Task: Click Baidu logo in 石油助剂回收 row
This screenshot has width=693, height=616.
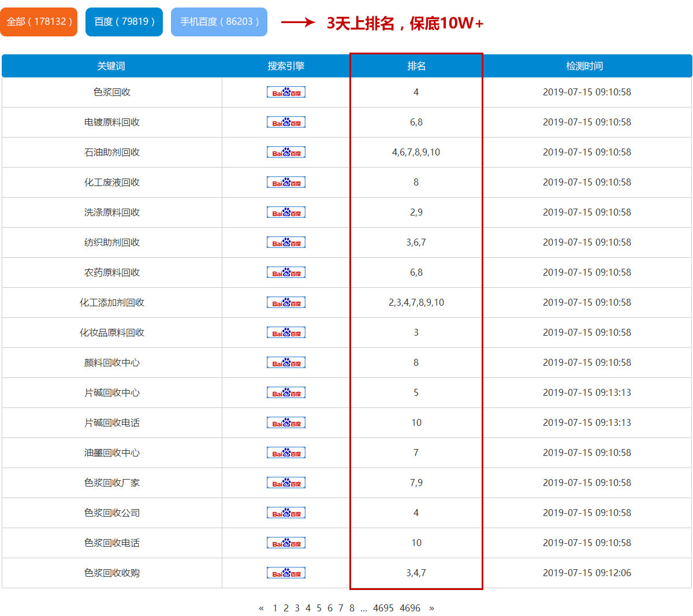Action: click(286, 152)
